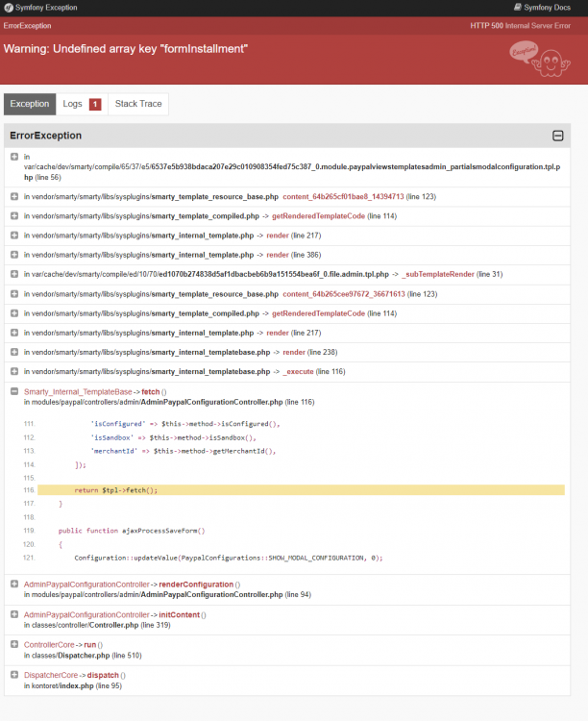The width and height of the screenshot is (588, 721).
Task: Expand second getRenderedTemplateCode line 114 entry
Action: (14, 313)
